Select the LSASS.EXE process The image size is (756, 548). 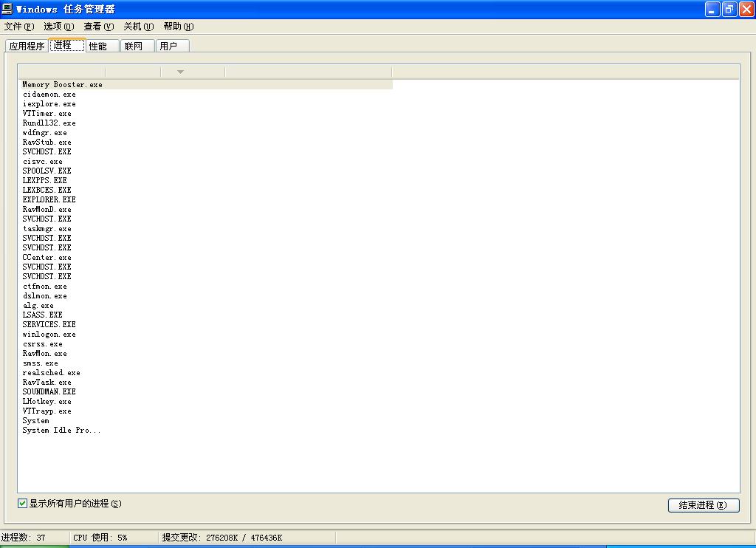(42, 315)
